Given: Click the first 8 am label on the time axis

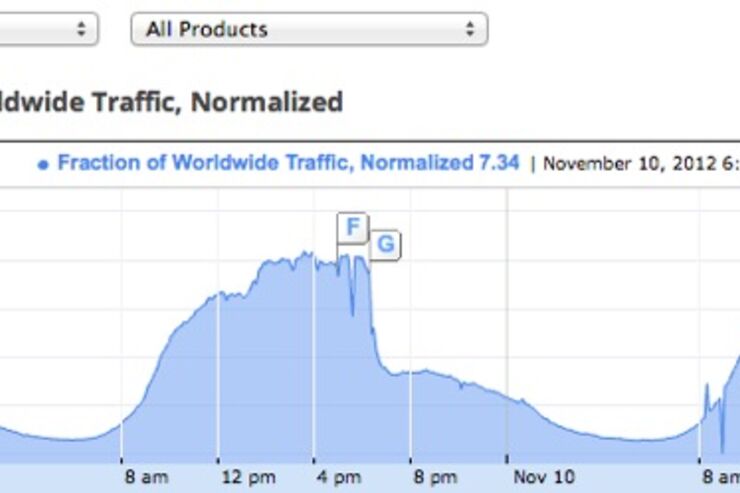Looking at the screenshot, I should click(147, 477).
